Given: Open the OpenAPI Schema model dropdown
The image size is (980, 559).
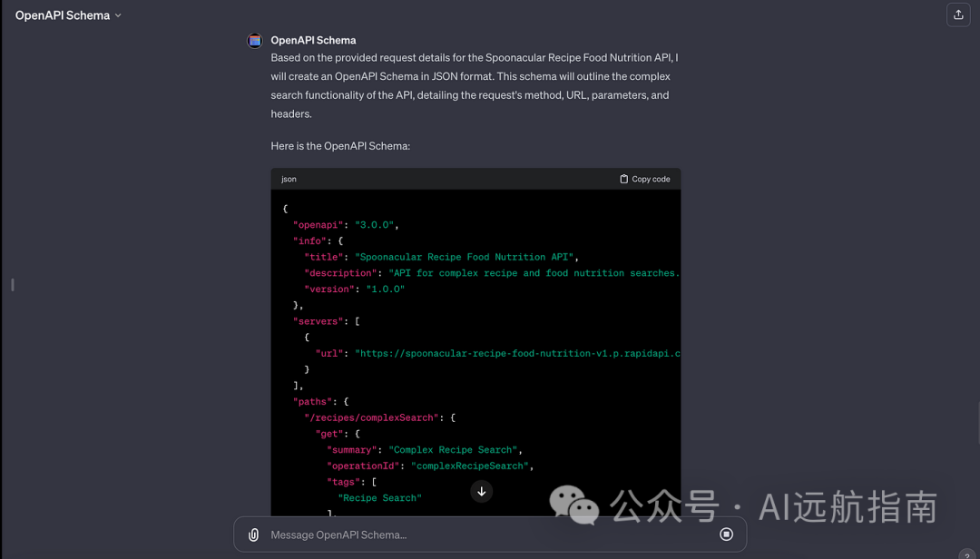Looking at the screenshot, I should tap(68, 15).
